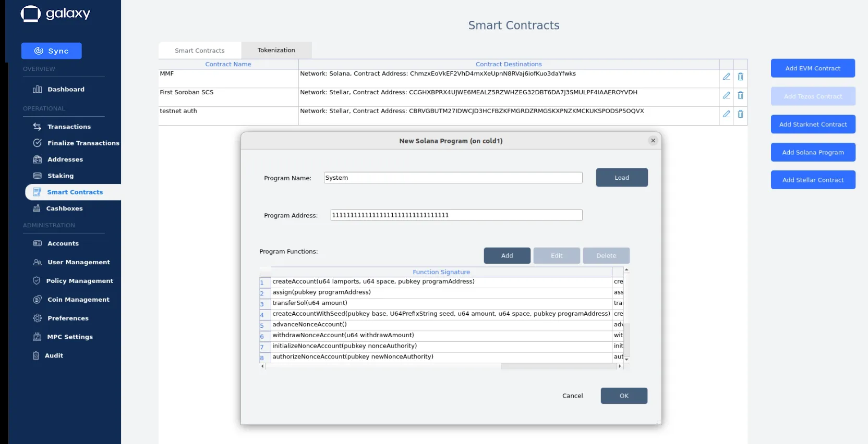Click the Program Name input field
The image size is (868, 444).
click(x=453, y=178)
